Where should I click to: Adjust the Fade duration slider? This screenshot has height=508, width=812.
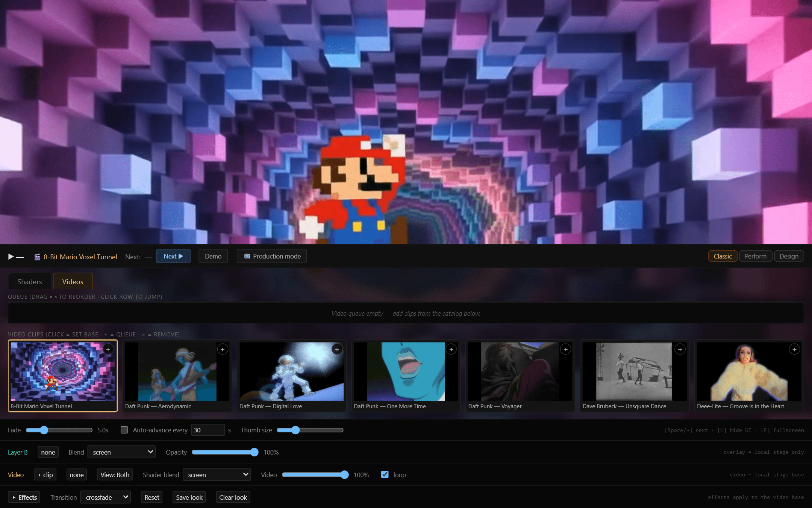(x=59, y=430)
